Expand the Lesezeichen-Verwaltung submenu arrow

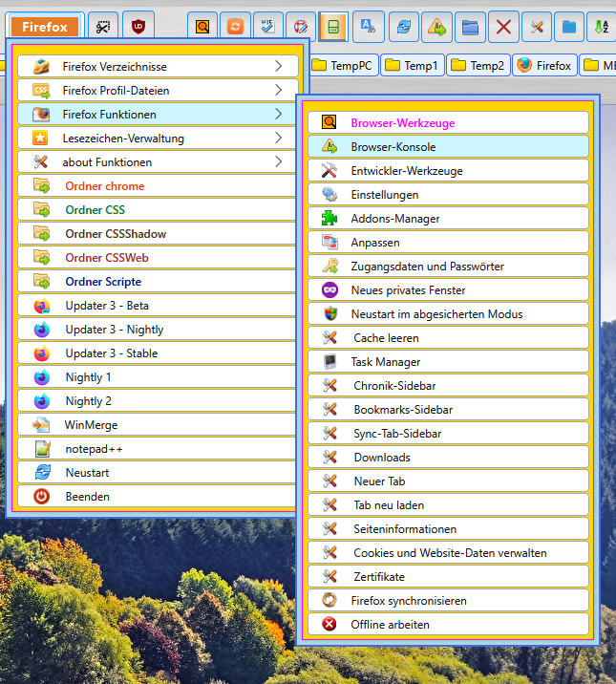coord(279,139)
